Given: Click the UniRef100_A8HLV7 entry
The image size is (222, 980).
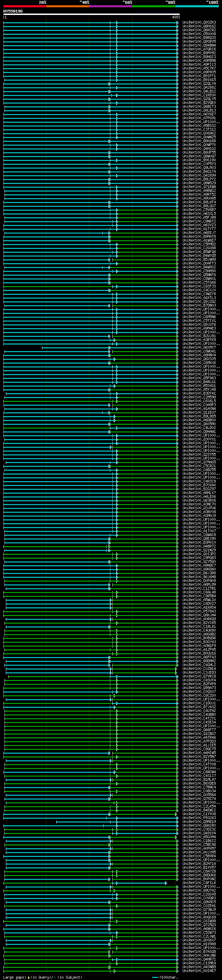Looking at the screenshot, I should [199, 493].
